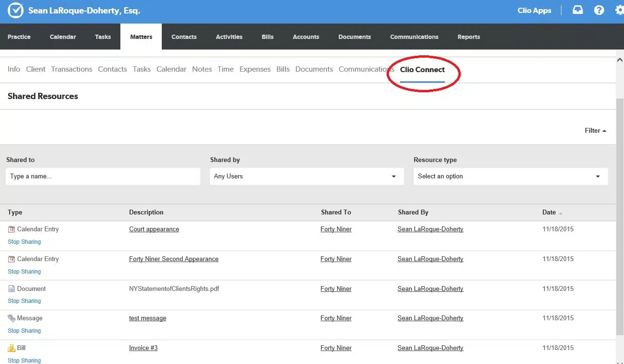Click the Document icon beside NYStatementofClientsRights.pdf
The height and width of the screenshot is (364, 624).
coord(11,289)
